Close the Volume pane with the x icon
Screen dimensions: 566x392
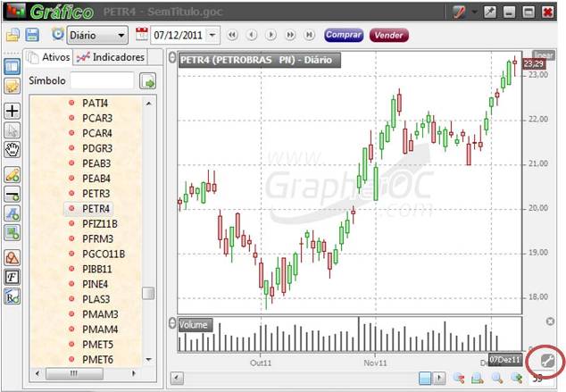coord(550,321)
